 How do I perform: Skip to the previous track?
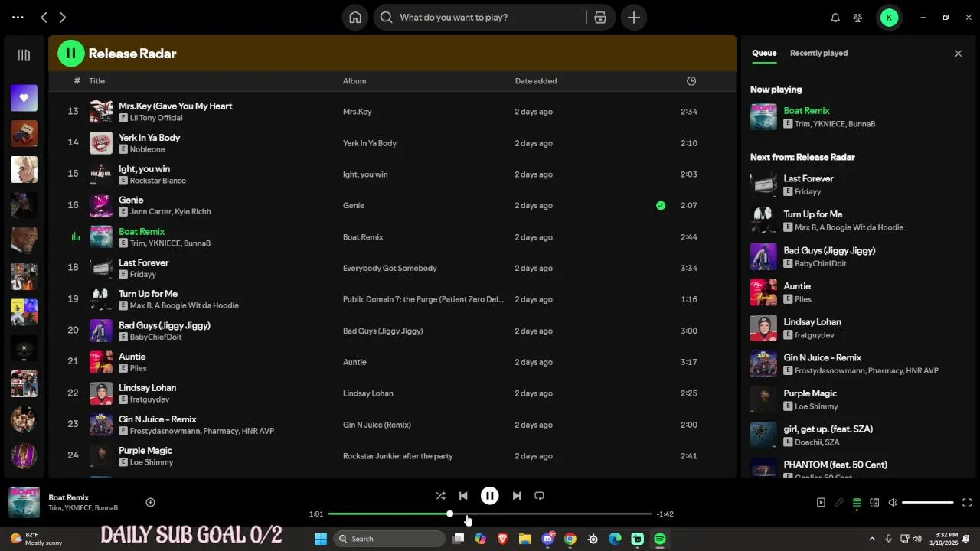463,496
